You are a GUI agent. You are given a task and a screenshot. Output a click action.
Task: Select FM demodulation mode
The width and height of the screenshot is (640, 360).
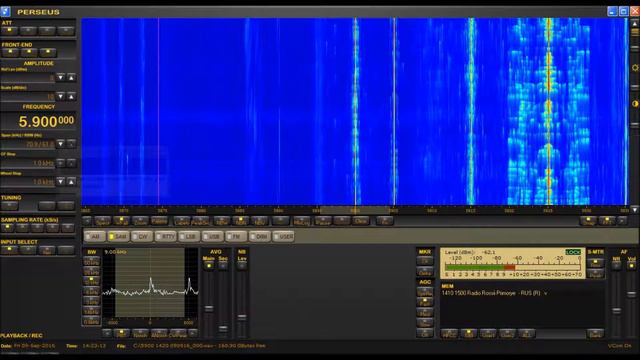236,236
